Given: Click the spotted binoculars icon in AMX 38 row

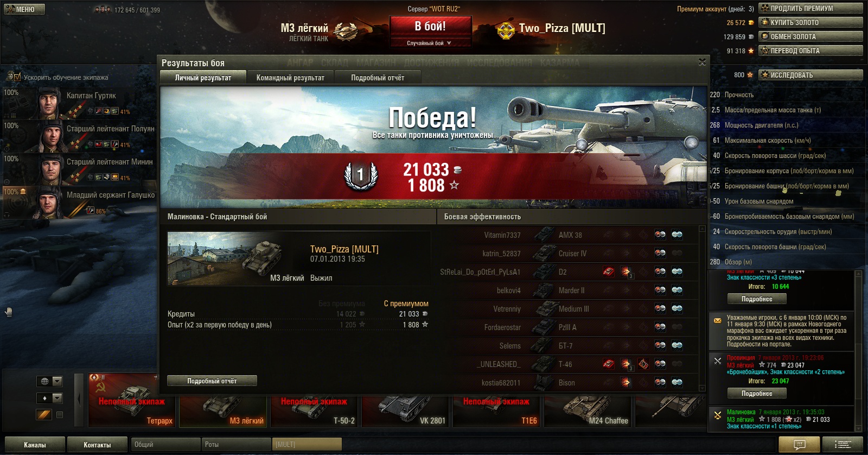Looking at the screenshot, I should [677, 235].
